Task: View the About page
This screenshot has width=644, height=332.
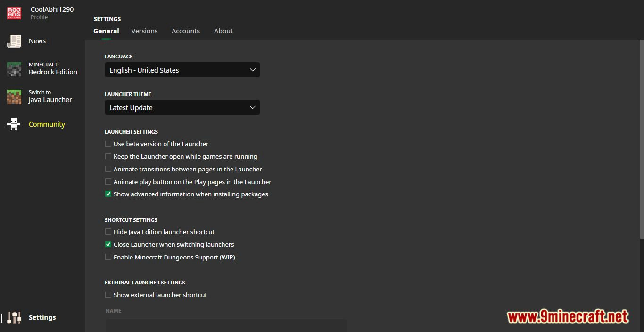Action: 223,31
